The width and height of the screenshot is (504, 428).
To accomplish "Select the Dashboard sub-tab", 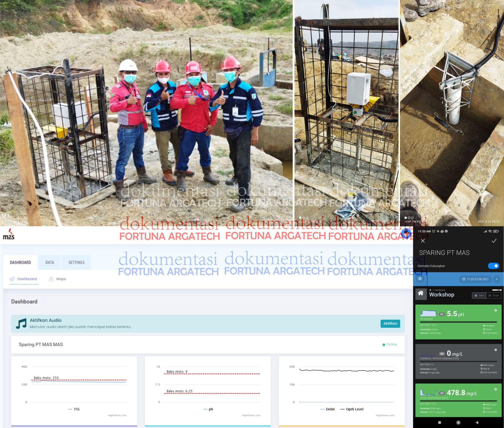I will point(24,279).
